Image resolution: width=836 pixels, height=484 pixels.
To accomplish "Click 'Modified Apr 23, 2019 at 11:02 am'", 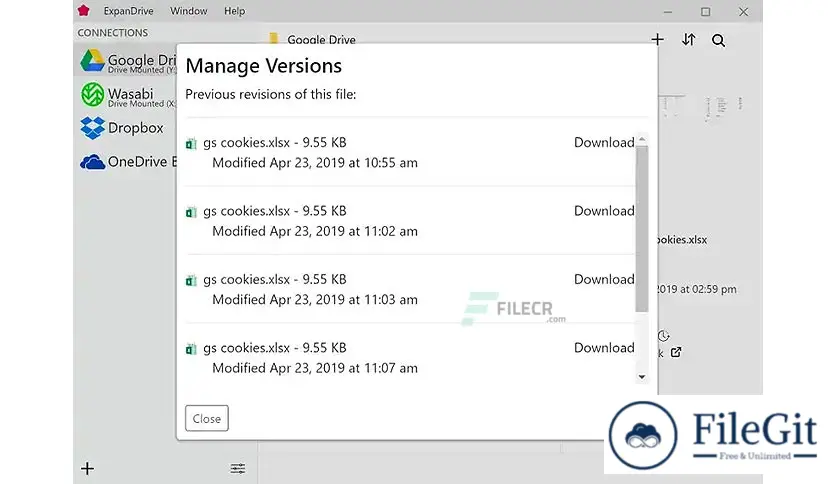I will point(315,231).
